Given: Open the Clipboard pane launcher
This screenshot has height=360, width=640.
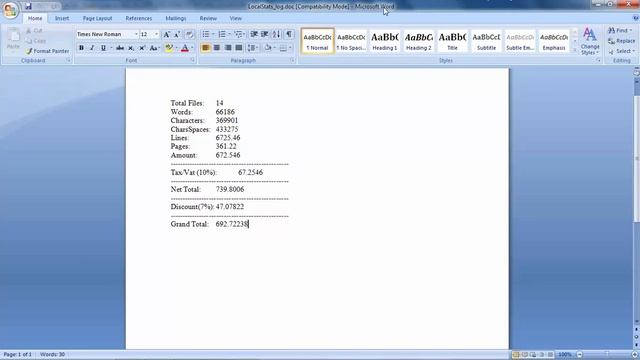Looking at the screenshot, I should point(68,60).
